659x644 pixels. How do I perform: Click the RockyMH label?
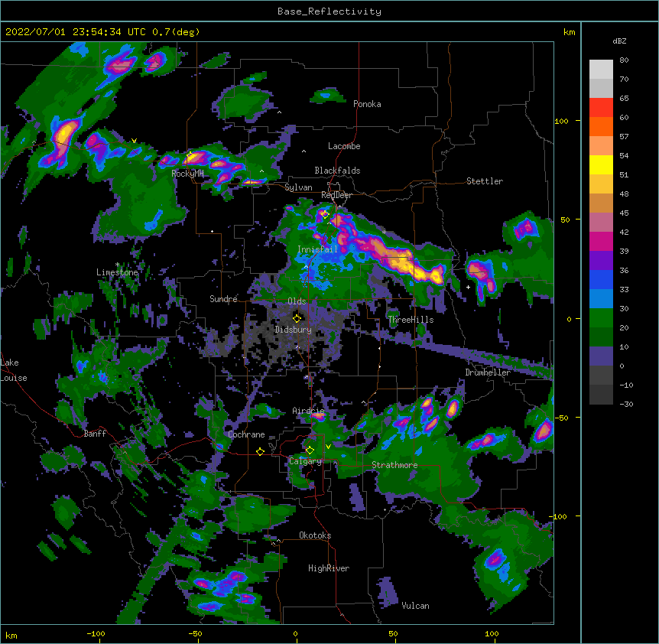[187, 174]
